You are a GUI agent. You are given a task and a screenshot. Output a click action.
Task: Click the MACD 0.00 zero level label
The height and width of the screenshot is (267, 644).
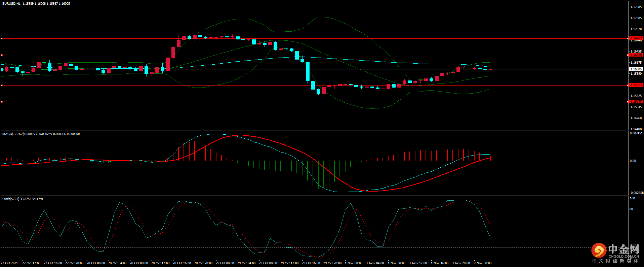(x=633, y=161)
